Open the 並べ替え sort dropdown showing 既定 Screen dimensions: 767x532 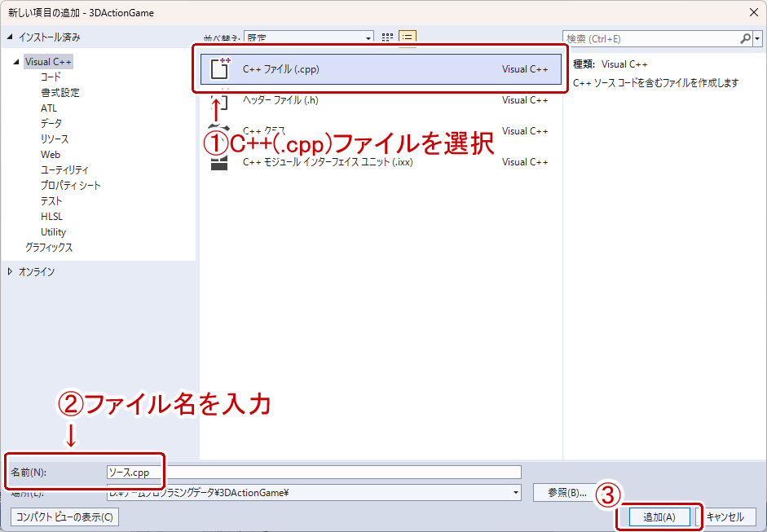[x=310, y=37]
